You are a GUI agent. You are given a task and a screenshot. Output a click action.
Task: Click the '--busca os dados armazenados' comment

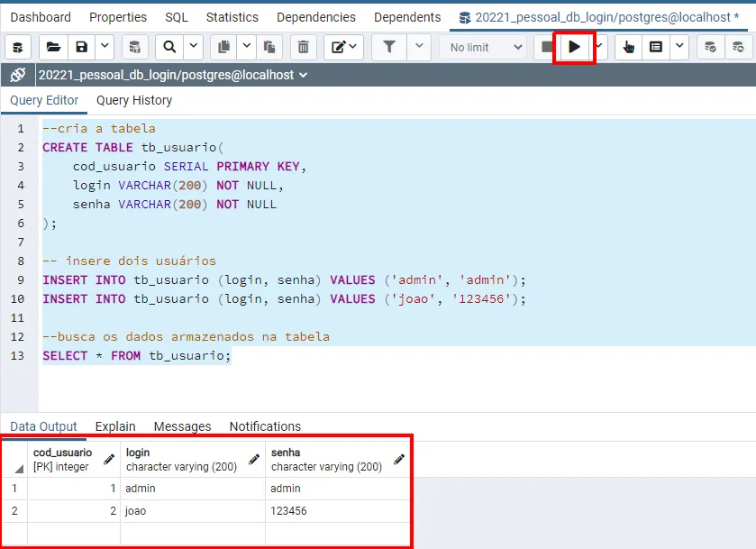pyautogui.click(x=187, y=336)
